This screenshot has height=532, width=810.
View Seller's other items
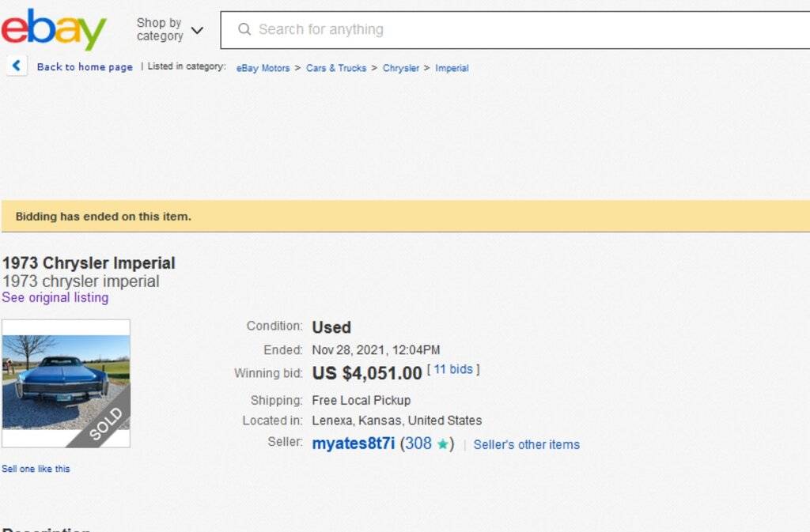pos(526,444)
